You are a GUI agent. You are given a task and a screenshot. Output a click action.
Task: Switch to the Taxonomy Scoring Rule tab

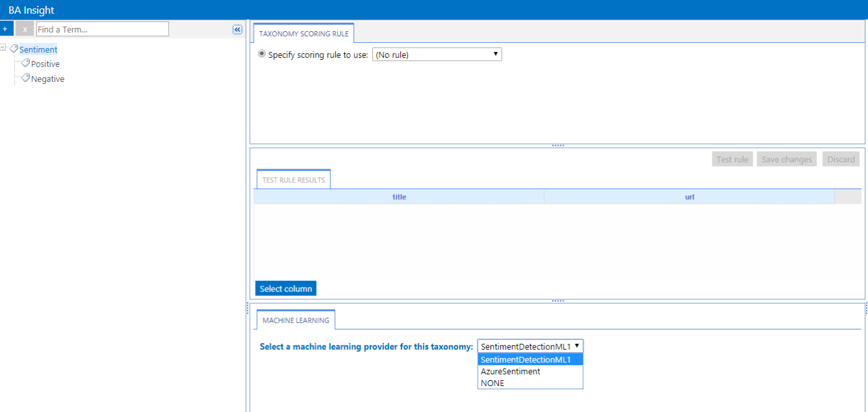(304, 33)
